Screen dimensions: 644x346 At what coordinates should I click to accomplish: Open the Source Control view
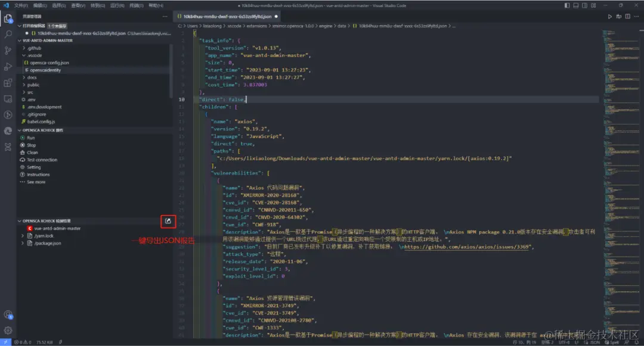(8, 51)
